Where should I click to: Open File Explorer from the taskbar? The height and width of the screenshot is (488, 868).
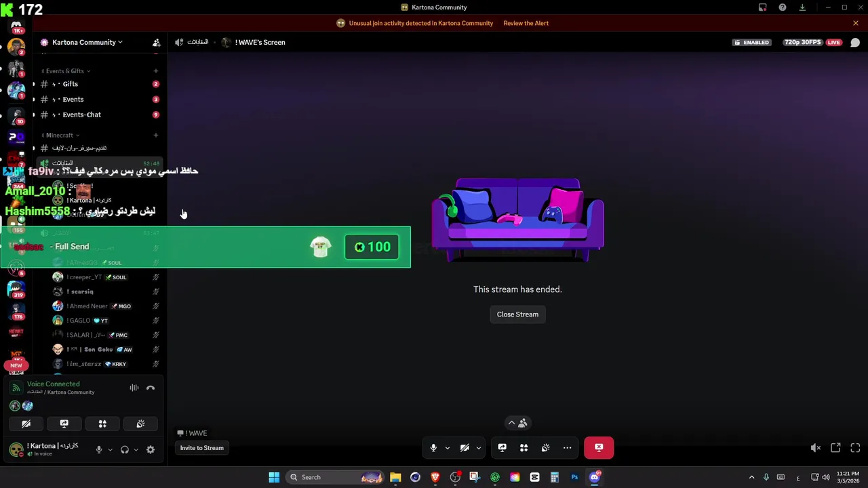(x=395, y=477)
